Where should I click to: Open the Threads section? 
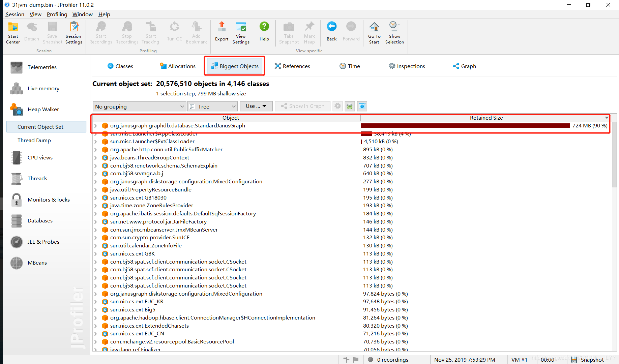[37, 179]
